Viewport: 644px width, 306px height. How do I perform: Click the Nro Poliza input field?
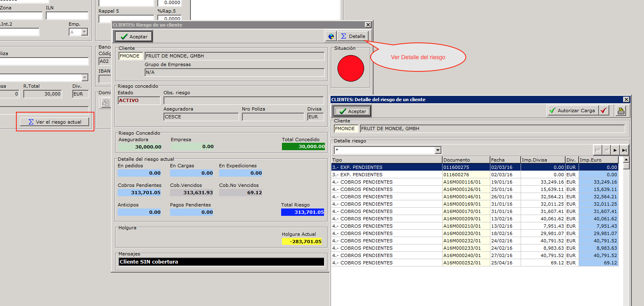(x=273, y=117)
